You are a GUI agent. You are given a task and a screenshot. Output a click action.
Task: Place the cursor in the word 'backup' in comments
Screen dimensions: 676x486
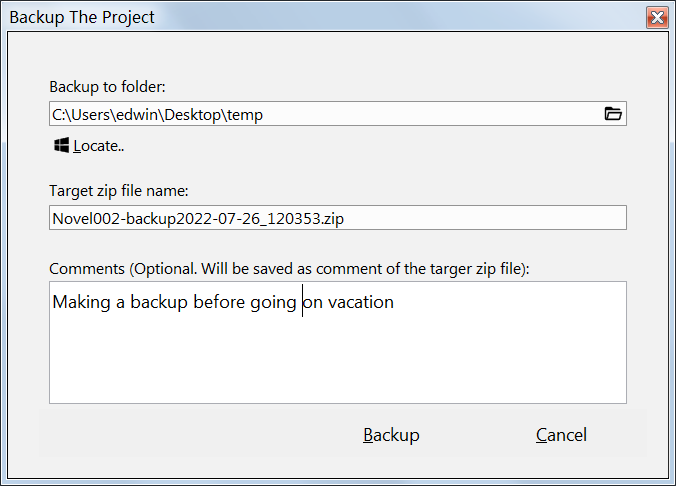point(159,302)
